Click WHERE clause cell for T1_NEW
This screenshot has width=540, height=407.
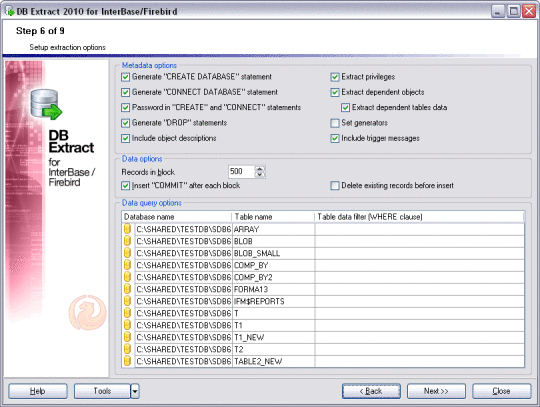point(419,337)
